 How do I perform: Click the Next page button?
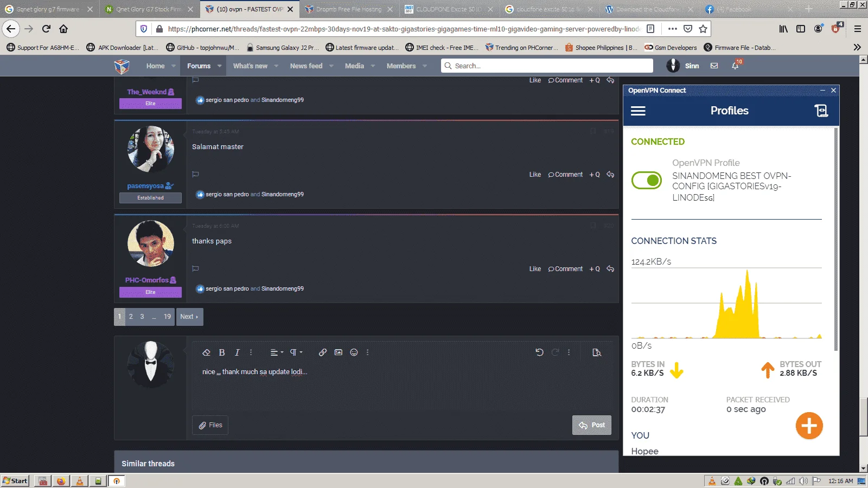[x=189, y=317]
